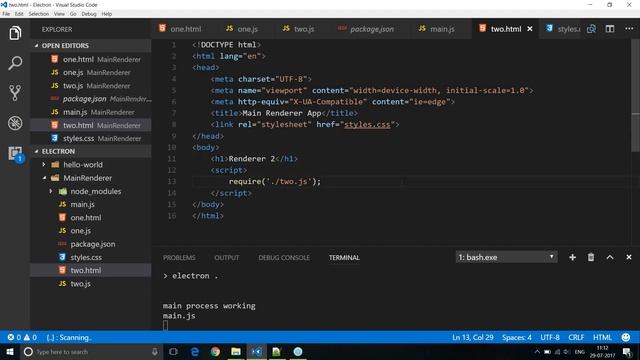Change language mode via HTML status item
Screen dimensions: 640x360
(602, 338)
